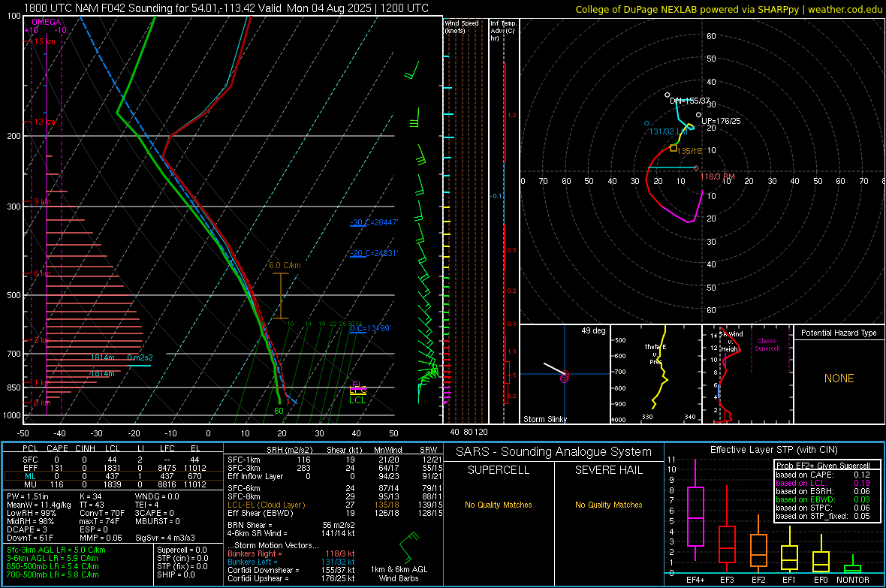The width and height of the screenshot is (886, 588).
Task: Click the SHIP = 0.0 value
Action: click(176, 574)
